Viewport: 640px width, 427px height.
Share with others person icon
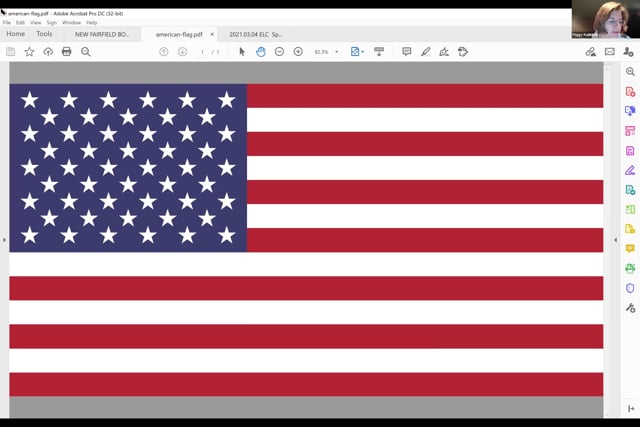[x=629, y=52]
